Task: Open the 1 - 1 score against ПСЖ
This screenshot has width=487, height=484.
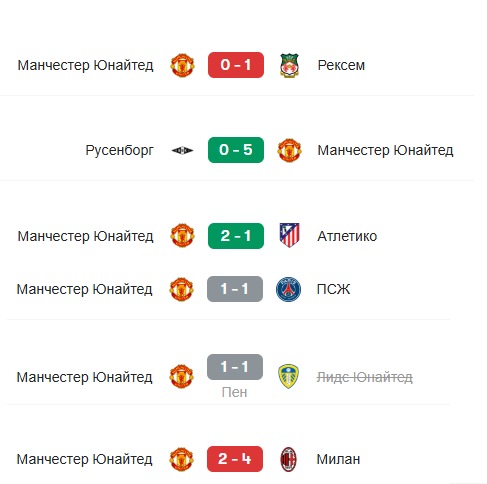Action: 235,289
